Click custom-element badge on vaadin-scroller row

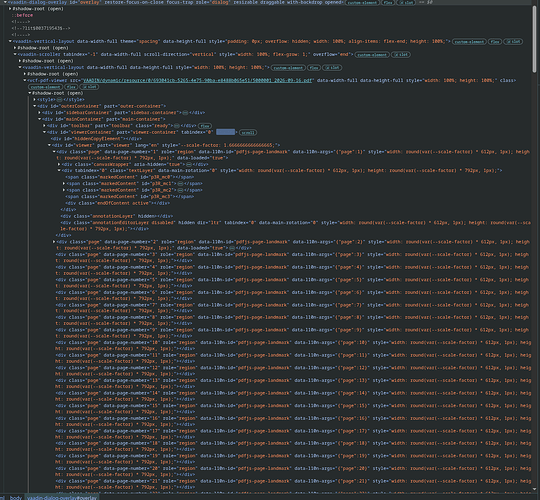tap(372, 55)
